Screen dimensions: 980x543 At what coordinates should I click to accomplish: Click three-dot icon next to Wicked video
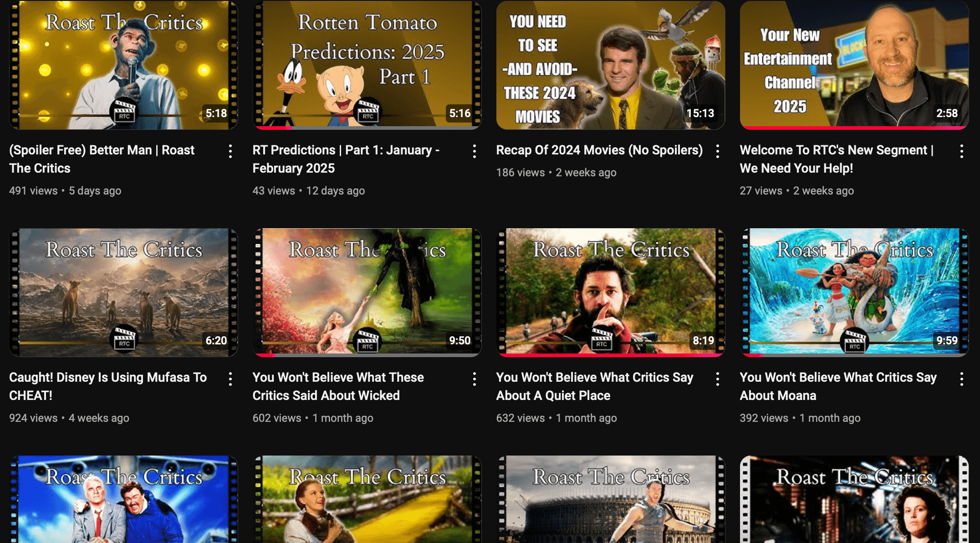click(474, 379)
